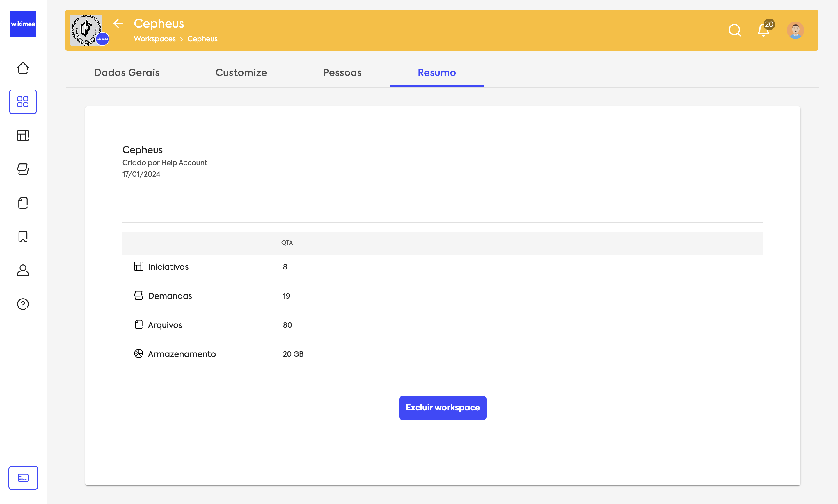
Task: Click the bottom sidebar panel icon
Action: point(23,478)
